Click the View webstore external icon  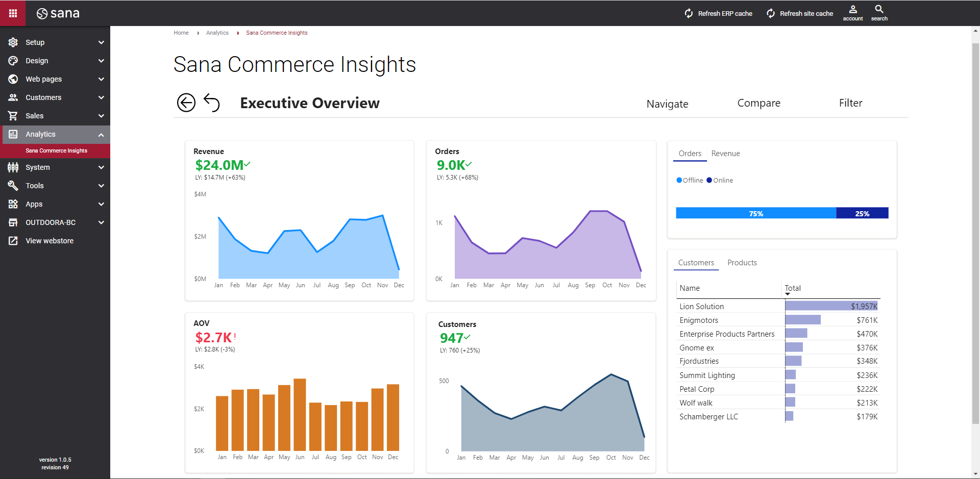tap(13, 241)
